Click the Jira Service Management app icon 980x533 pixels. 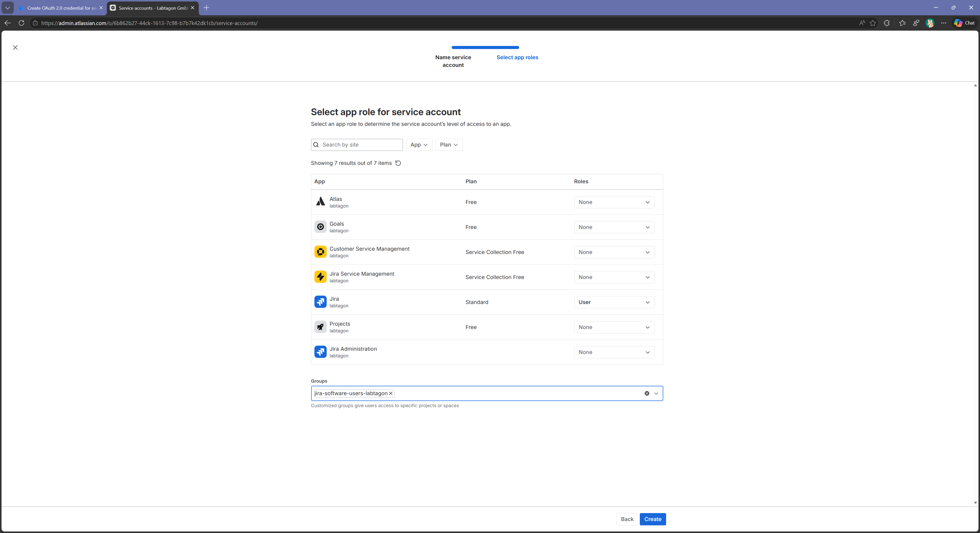[x=320, y=277]
